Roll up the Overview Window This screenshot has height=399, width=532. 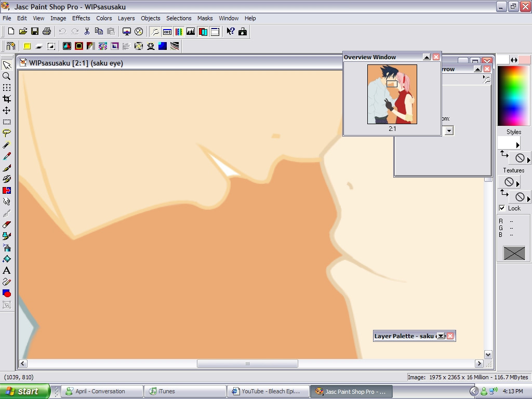click(x=427, y=57)
